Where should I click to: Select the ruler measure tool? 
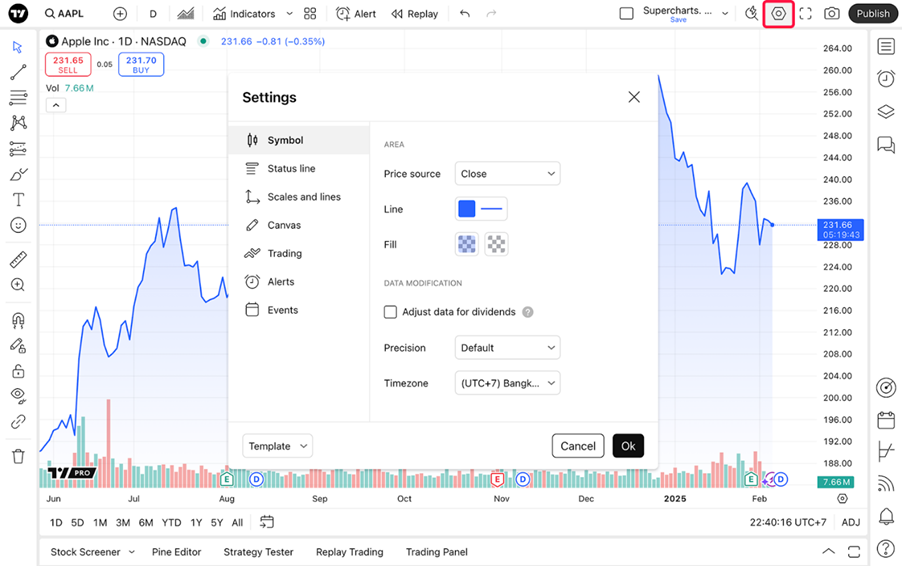coord(18,259)
